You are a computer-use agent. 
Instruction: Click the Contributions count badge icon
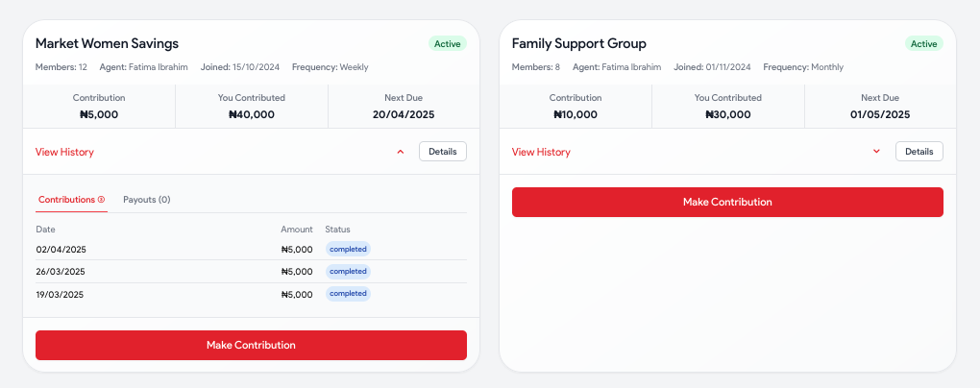click(x=101, y=200)
